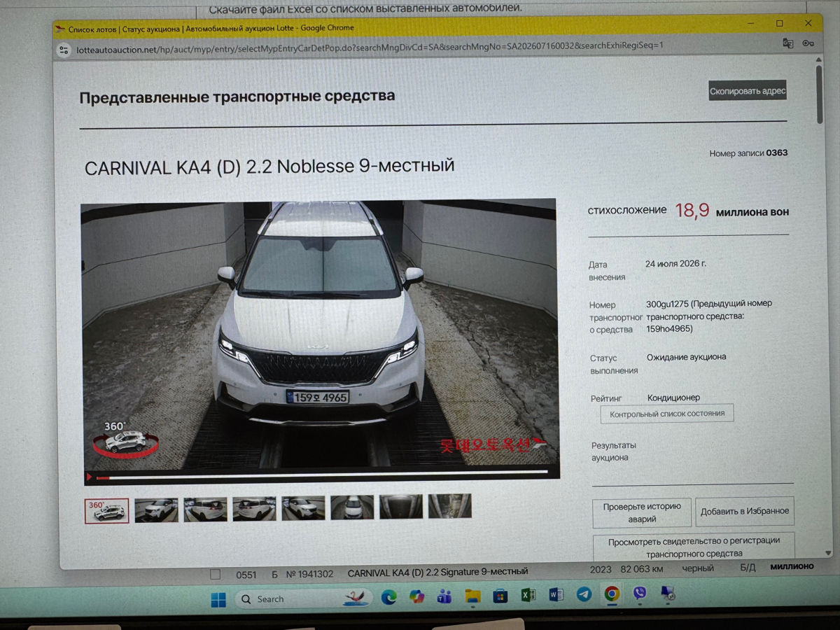Image resolution: width=840 pixels, height=630 pixels.
Task: Open Контрольный список состояния
Action: (667, 414)
